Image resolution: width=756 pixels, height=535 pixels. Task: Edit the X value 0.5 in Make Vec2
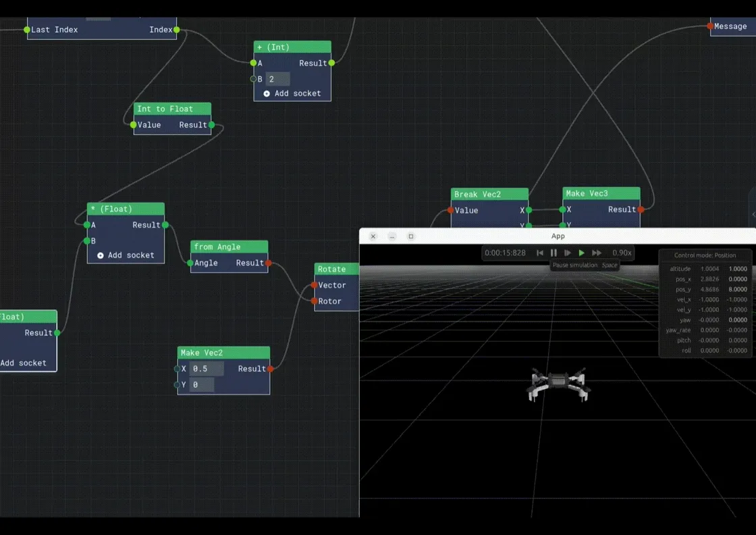(207, 369)
